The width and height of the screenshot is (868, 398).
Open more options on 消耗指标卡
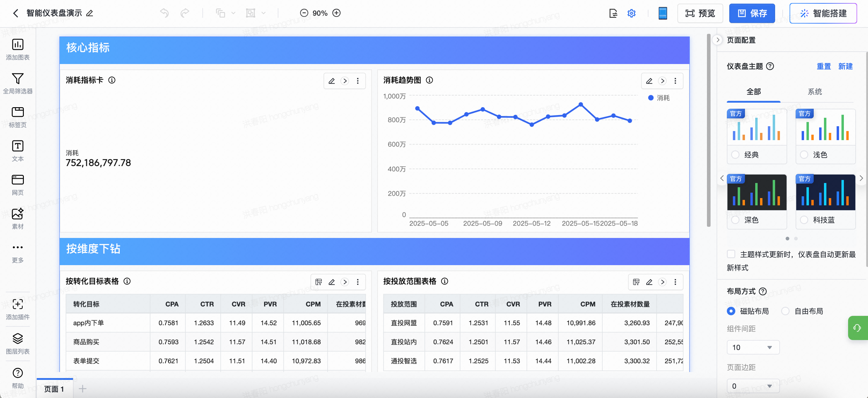(357, 81)
